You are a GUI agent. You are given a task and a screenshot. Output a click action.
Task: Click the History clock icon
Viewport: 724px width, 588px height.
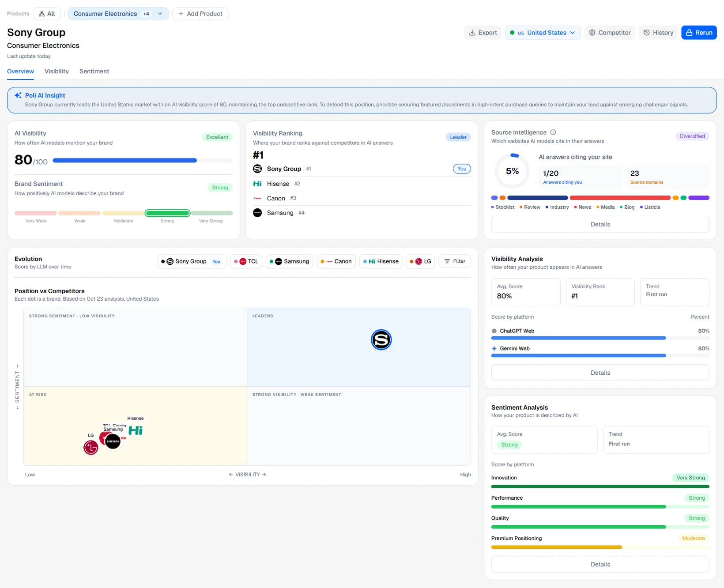tap(647, 33)
